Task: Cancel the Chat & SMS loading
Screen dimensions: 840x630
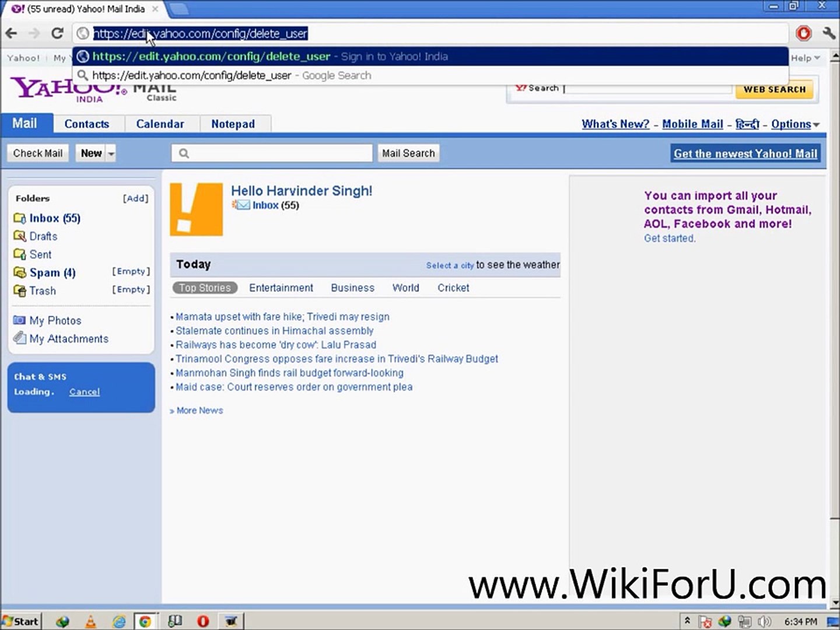Action: click(85, 392)
